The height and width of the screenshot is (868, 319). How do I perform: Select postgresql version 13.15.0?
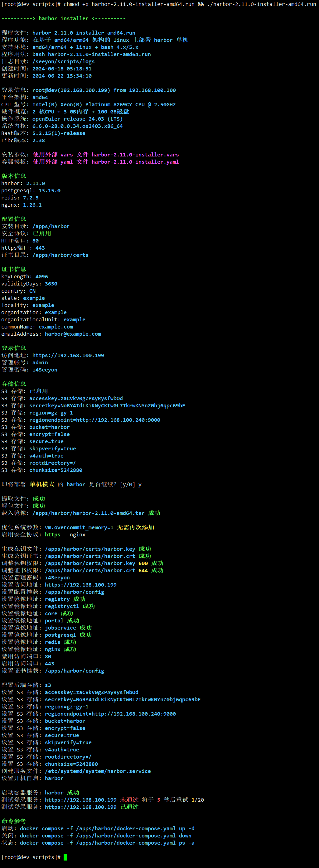[x=50, y=190]
